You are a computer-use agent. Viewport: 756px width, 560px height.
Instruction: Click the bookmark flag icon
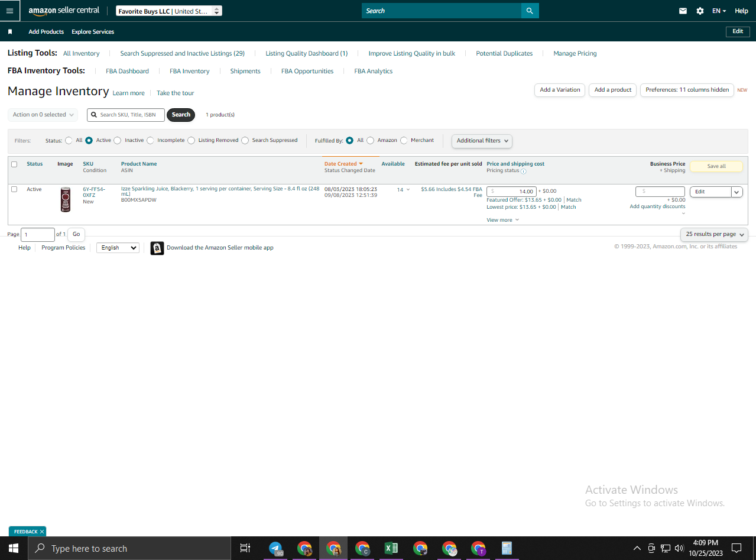pyautogui.click(x=10, y=32)
